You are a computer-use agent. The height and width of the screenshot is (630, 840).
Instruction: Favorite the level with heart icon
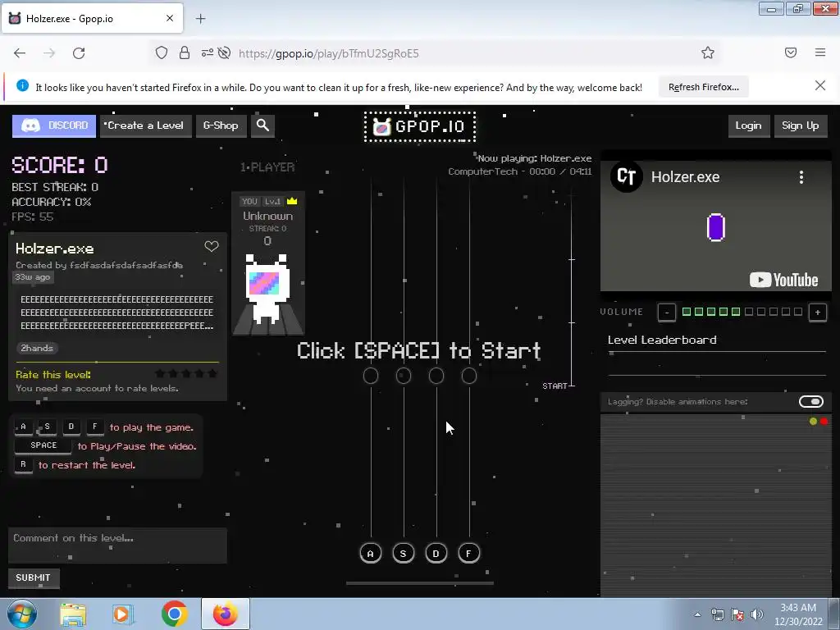(212, 246)
